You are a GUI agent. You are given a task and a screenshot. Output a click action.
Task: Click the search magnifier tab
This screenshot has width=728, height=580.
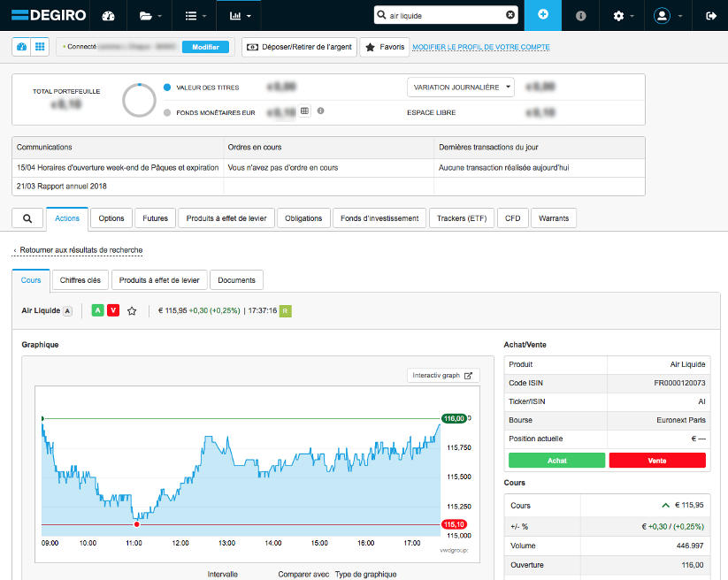click(27, 218)
